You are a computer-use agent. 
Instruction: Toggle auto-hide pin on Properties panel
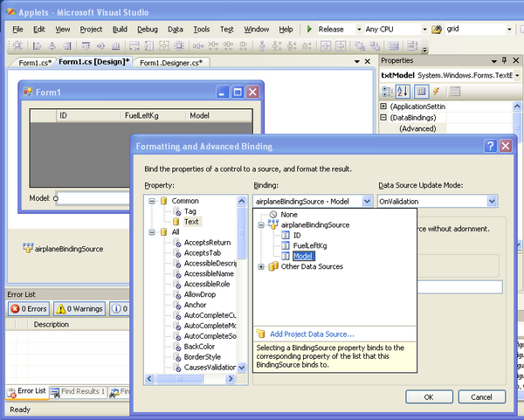point(504,60)
